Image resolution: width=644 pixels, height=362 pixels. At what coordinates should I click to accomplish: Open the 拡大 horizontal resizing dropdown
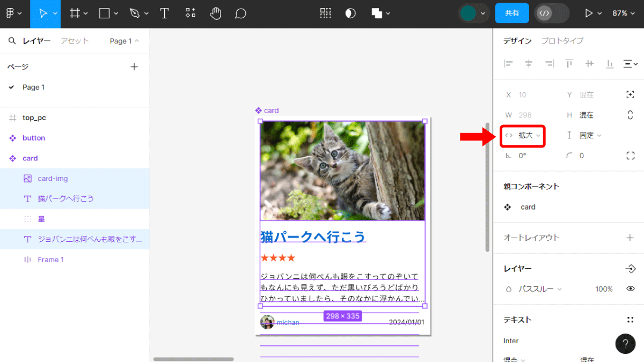[x=523, y=136]
